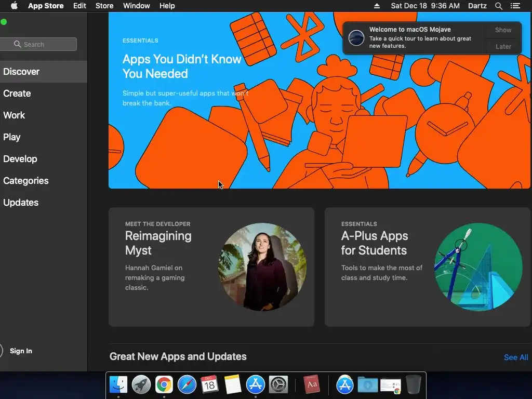Select Develop in the sidebar
Screen dimensions: 532x399
44,159
